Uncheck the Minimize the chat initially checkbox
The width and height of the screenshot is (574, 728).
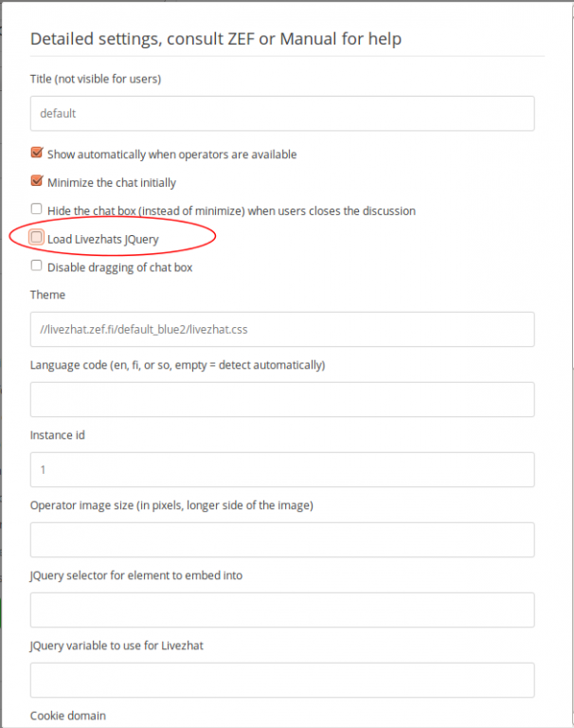tap(37, 181)
